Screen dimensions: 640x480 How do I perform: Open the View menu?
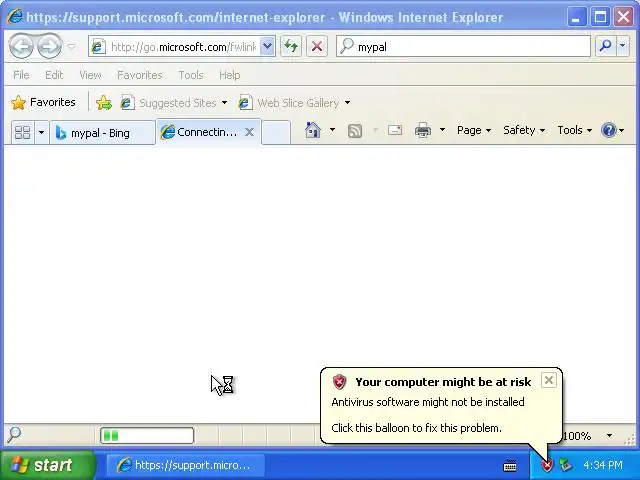coord(90,75)
